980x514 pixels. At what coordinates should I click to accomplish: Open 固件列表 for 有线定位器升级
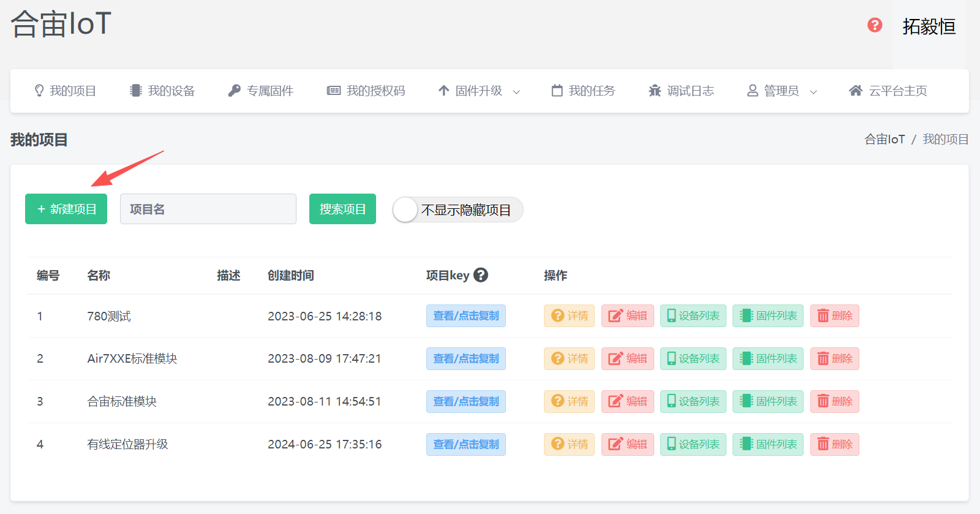(x=767, y=445)
